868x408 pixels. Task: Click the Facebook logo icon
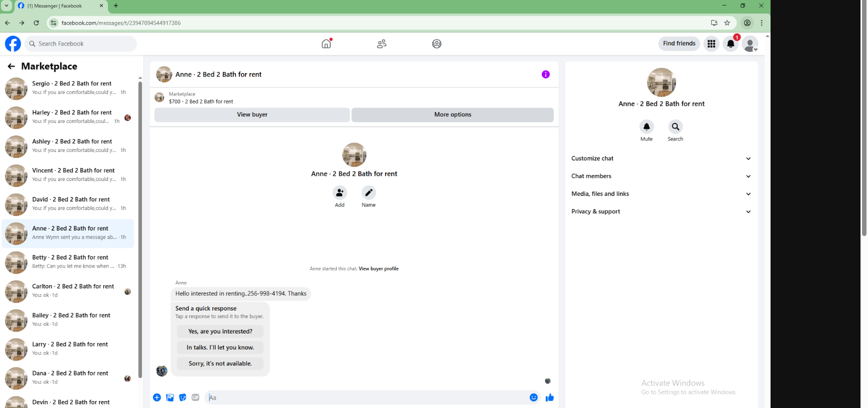click(x=13, y=43)
